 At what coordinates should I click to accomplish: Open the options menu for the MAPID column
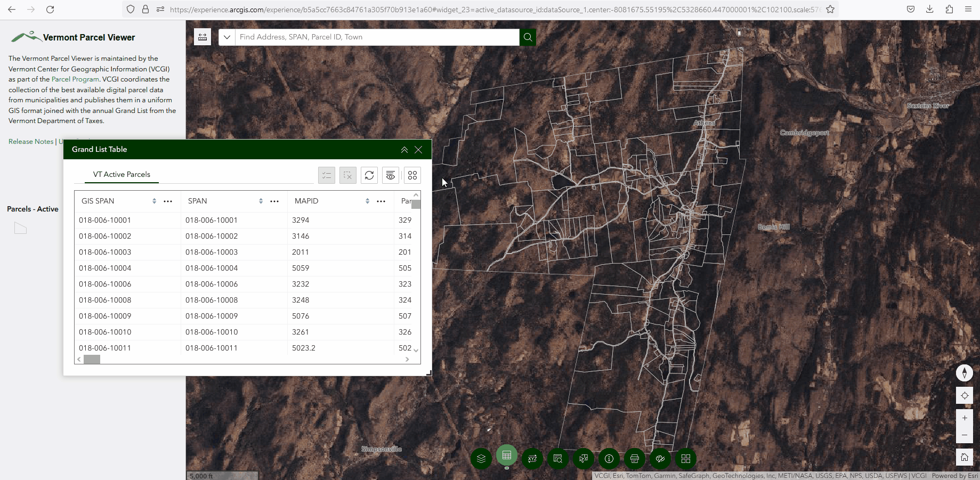click(381, 201)
